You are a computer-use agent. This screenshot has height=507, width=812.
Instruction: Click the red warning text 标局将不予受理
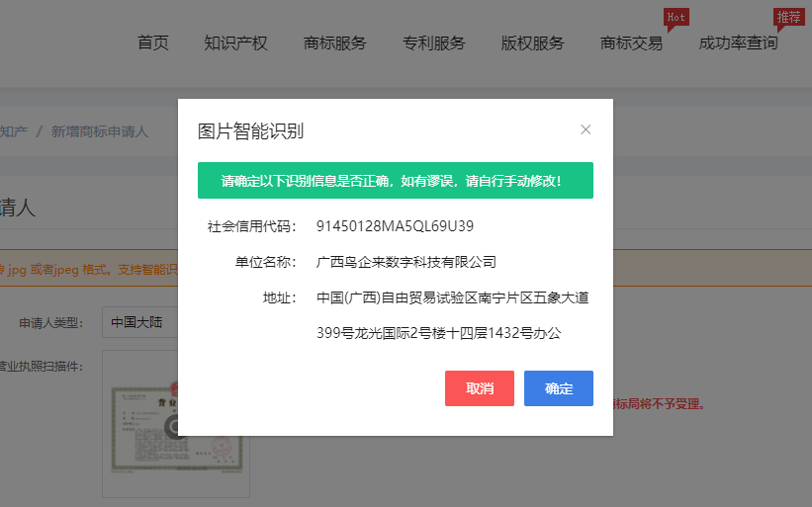point(660,404)
